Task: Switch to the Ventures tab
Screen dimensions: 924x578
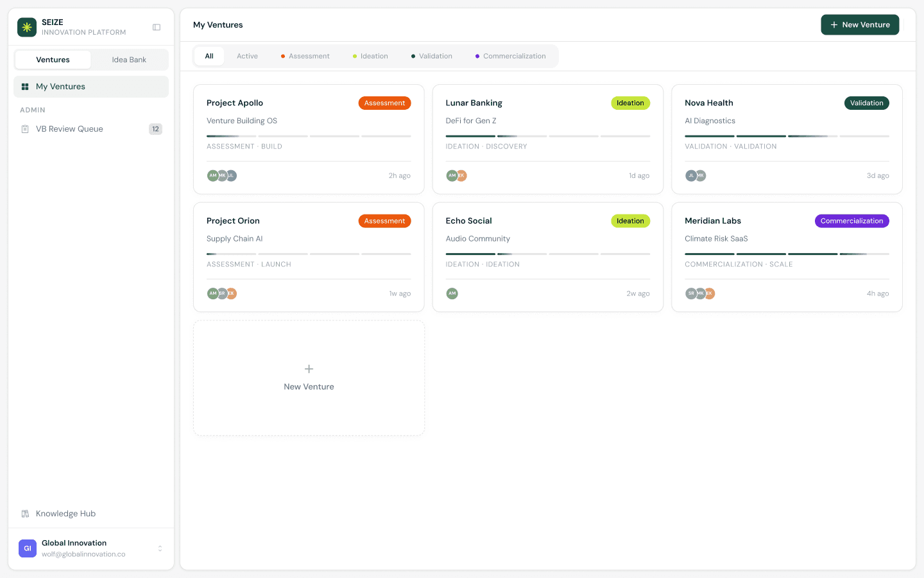Action: pos(53,60)
